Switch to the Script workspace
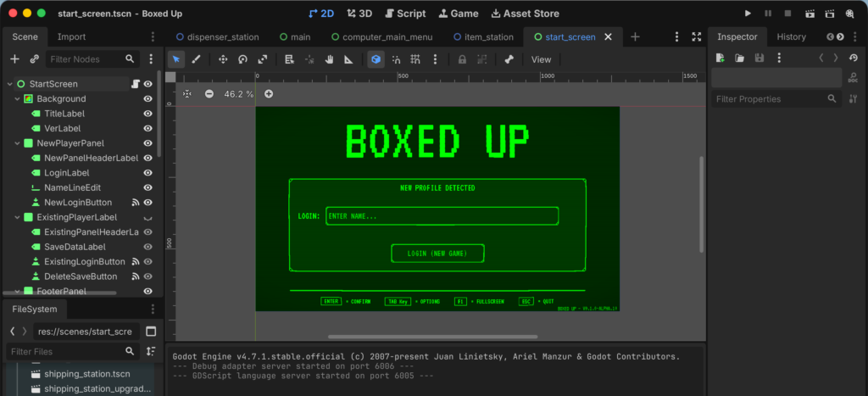Screen dimensions: 868x396 click(406, 14)
